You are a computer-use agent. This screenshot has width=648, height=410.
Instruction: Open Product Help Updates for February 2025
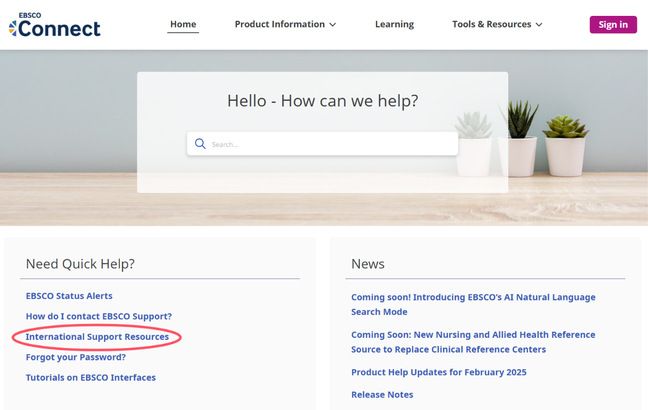coord(439,372)
